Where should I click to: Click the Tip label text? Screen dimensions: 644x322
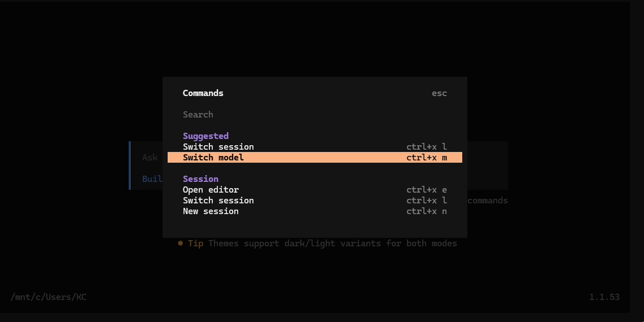tap(195, 243)
